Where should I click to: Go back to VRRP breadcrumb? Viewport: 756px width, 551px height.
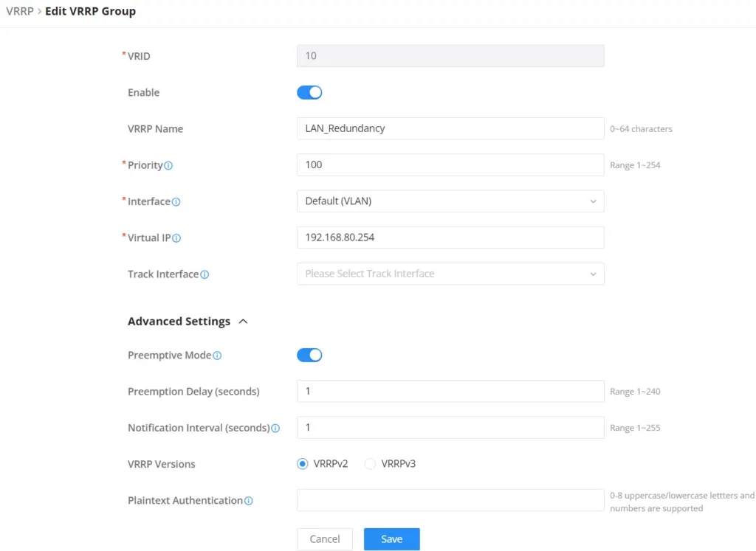coord(20,11)
